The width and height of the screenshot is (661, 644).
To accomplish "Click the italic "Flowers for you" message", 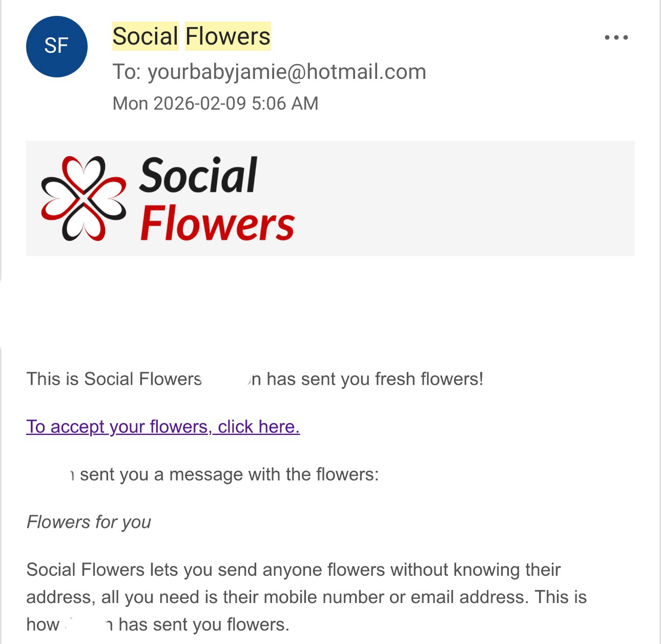I will point(89,522).
